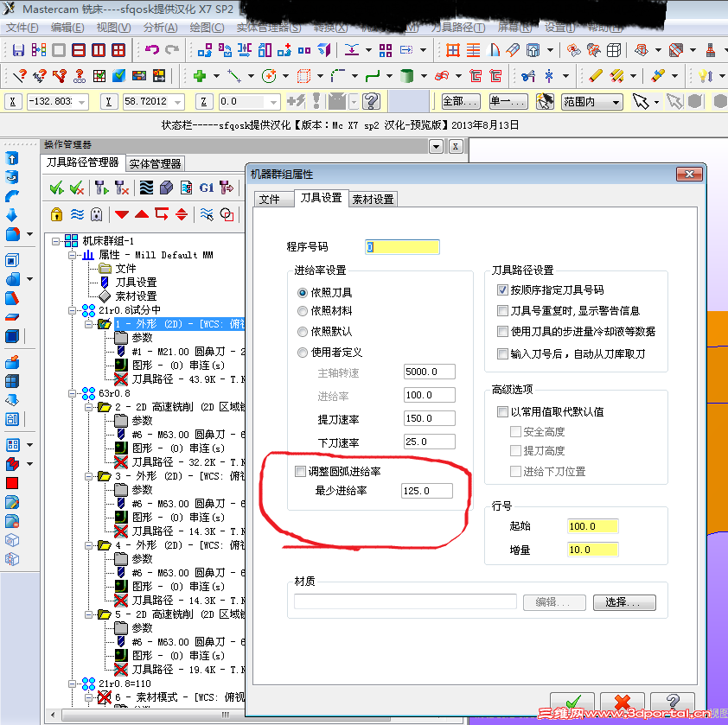
Task: Open the 绘图(C) menu
Action: point(207,28)
